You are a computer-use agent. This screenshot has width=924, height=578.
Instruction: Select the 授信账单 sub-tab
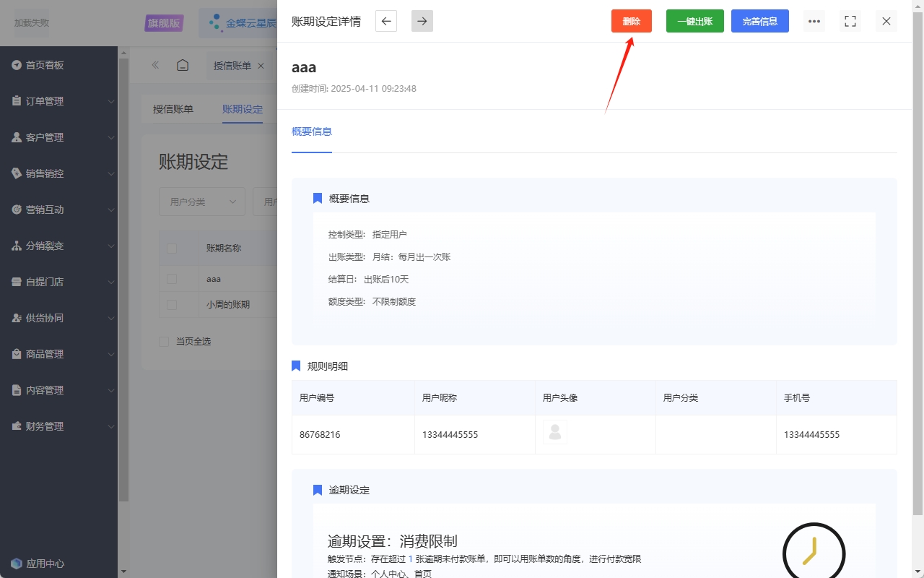tap(173, 109)
